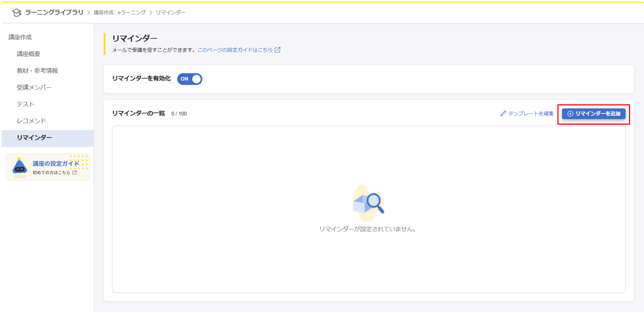Image resolution: width=644 pixels, height=313 pixels.
Task: Click the robot mascot icon in guide banner
Action: (x=20, y=167)
